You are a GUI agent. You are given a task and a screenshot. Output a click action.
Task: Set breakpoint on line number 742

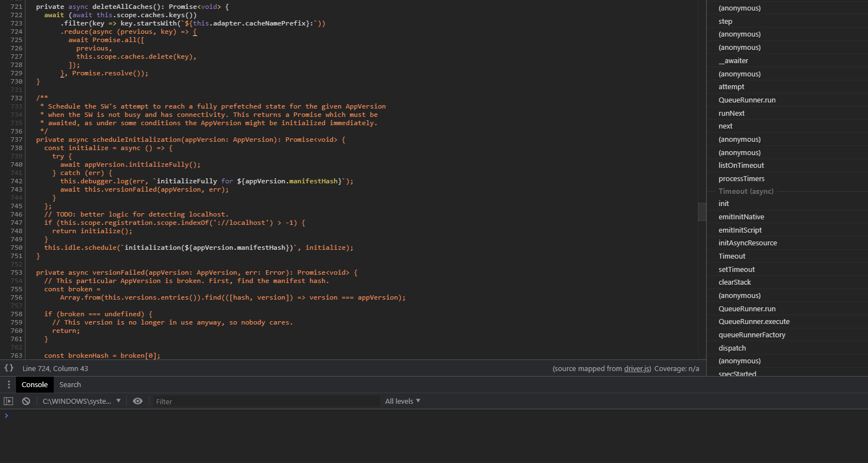pos(17,181)
